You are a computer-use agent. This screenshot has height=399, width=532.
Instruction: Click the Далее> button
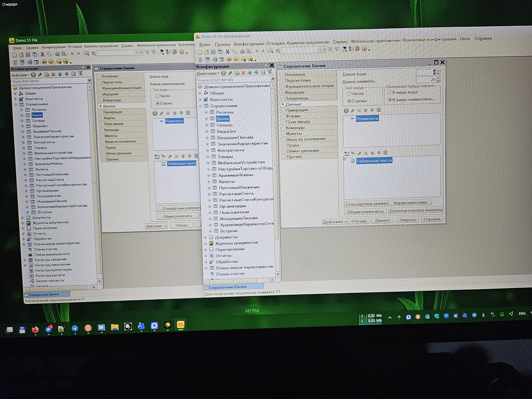(382, 220)
